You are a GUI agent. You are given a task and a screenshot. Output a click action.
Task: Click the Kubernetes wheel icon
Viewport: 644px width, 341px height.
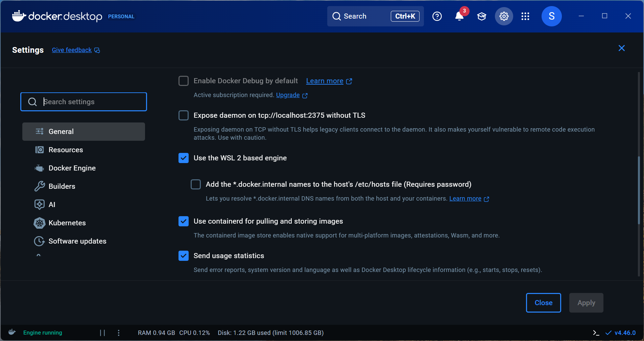click(x=40, y=223)
